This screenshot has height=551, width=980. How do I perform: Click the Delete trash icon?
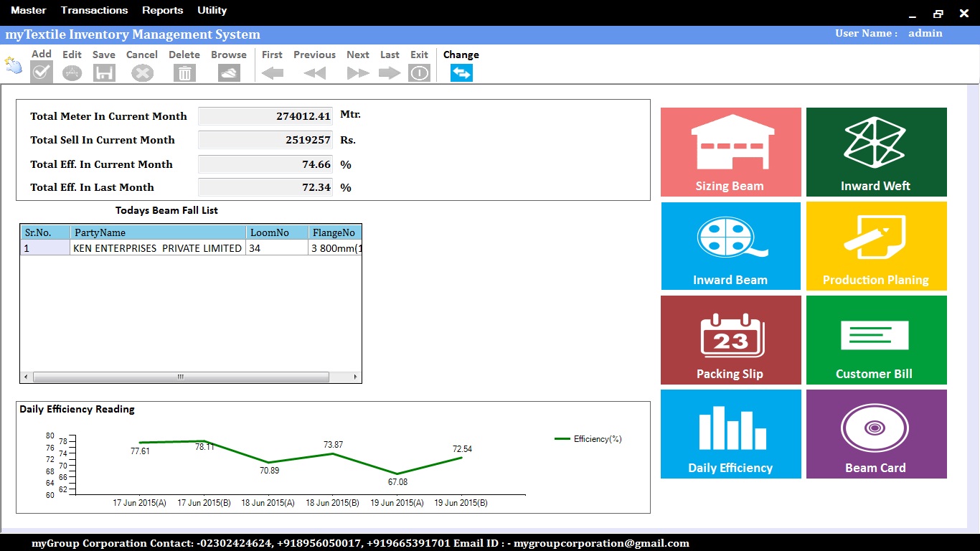coord(184,72)
